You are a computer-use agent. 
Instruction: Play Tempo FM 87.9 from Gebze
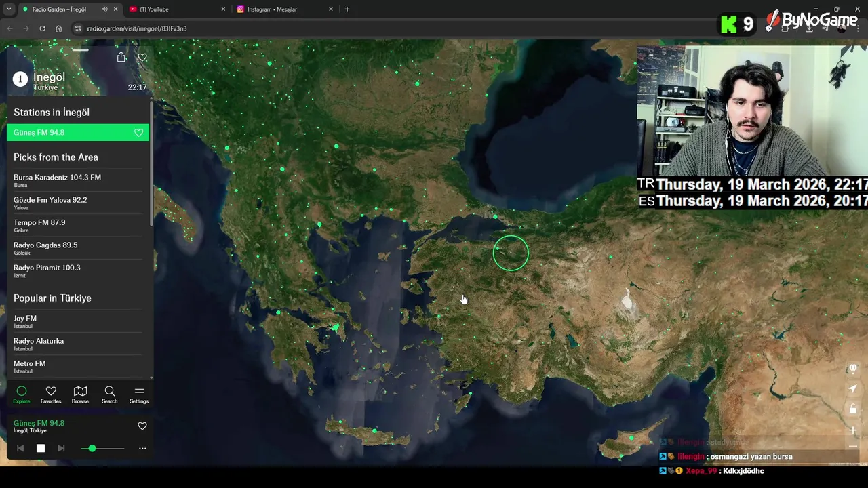pyautogui.click(x=78, y=226)
